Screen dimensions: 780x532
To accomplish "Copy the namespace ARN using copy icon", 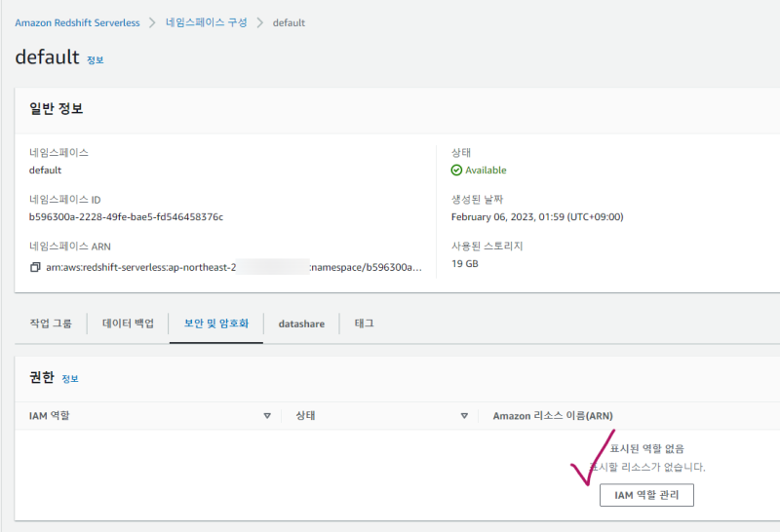I will (35, 266).
